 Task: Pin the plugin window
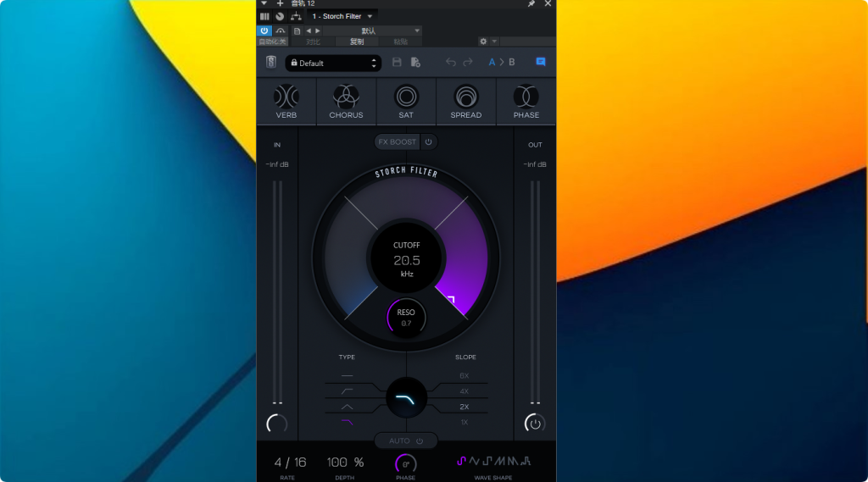click(x=531, y=4)
